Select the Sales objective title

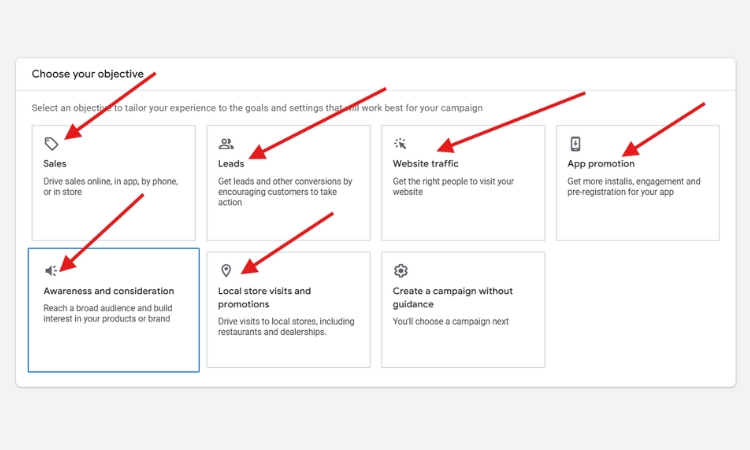point(55,163)
